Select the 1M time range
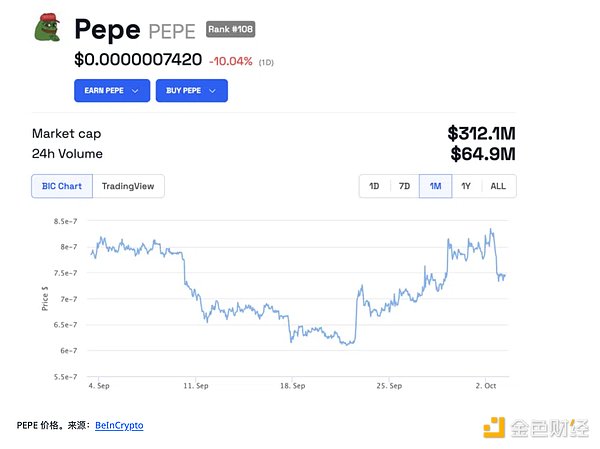This screenshot has height=449, width=600. pos(435,186)
